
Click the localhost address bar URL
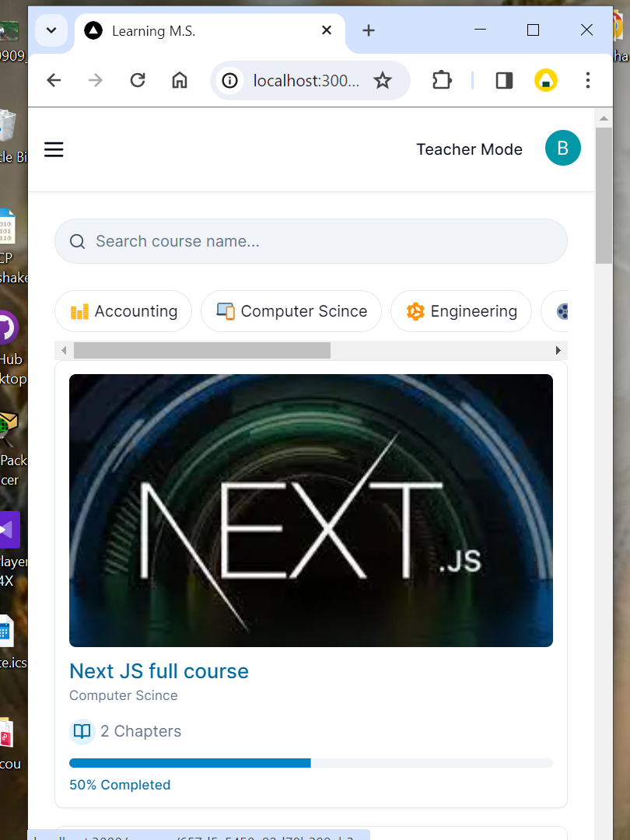tap(306, 80)
